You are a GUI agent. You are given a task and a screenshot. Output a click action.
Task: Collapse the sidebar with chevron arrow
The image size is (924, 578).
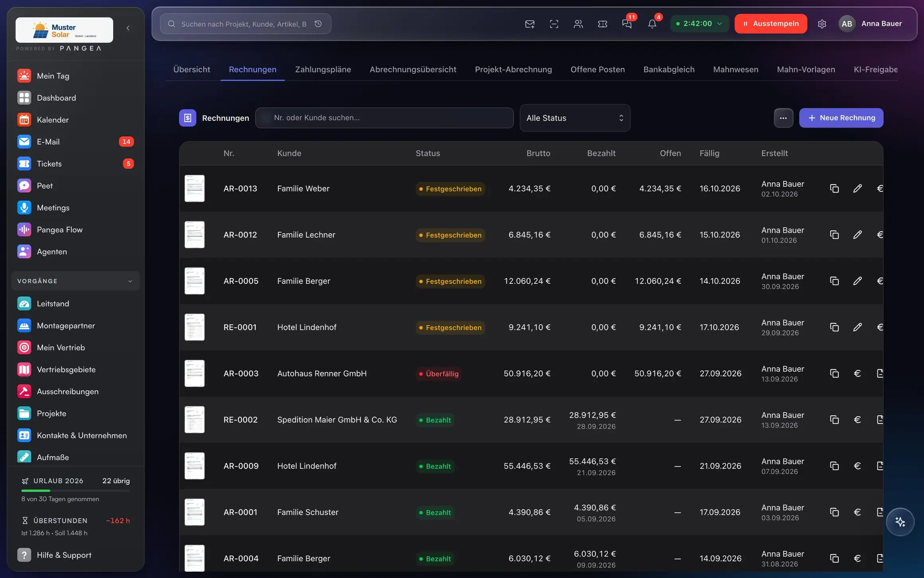pos(128,28)
